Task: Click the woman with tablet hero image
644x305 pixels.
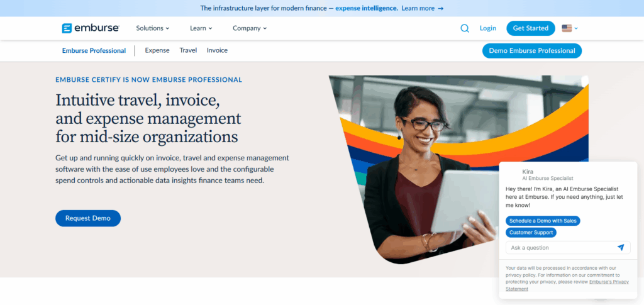Action: click(x=458, y=169)
